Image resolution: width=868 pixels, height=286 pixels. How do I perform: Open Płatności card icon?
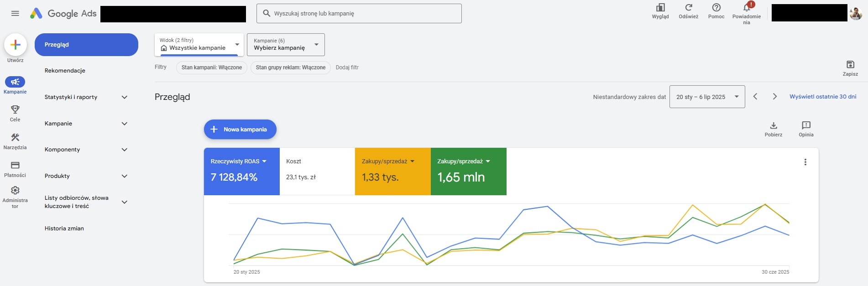15,165
